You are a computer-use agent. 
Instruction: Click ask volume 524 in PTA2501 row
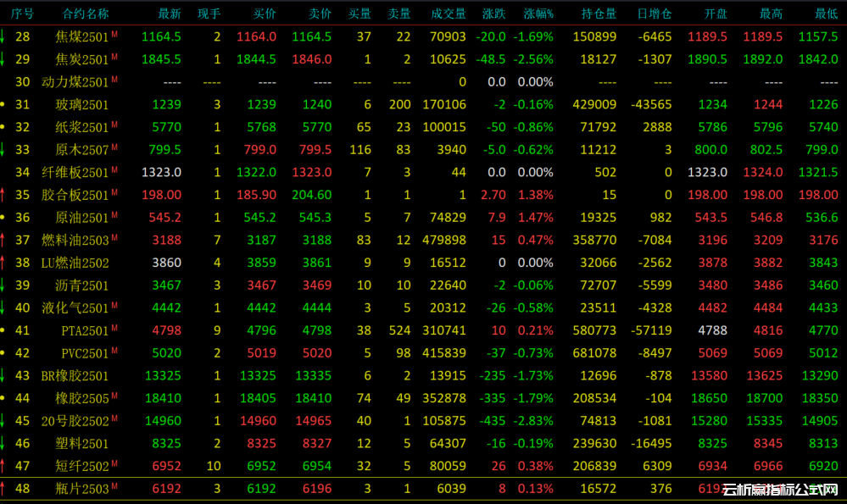[399, 331]
